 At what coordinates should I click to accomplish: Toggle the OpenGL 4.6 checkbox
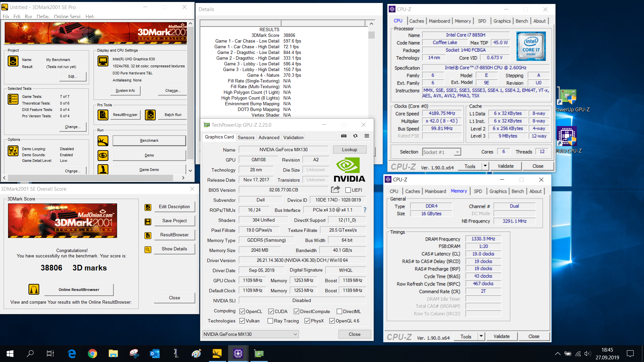coord(332,321)
